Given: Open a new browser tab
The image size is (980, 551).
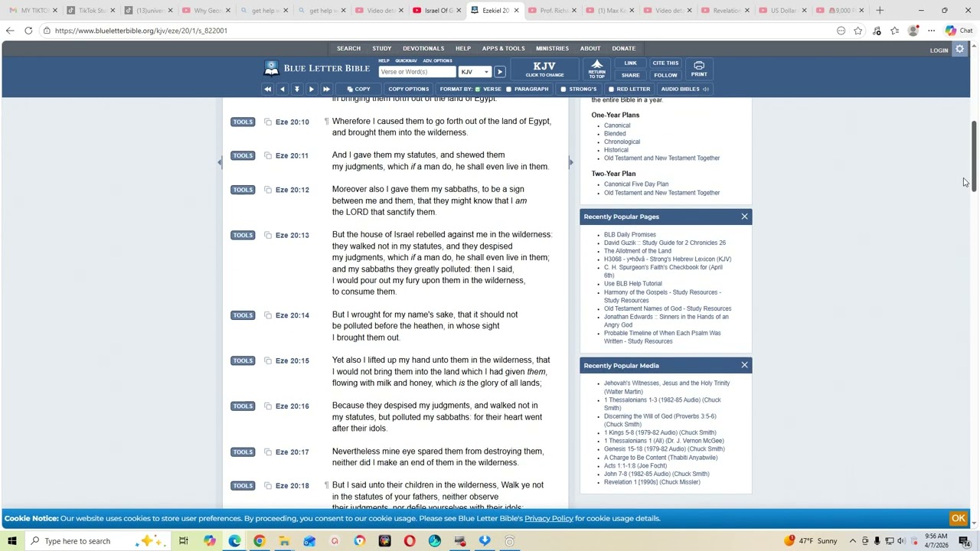Looking at the screenshot, I should (x=880, y=11).
